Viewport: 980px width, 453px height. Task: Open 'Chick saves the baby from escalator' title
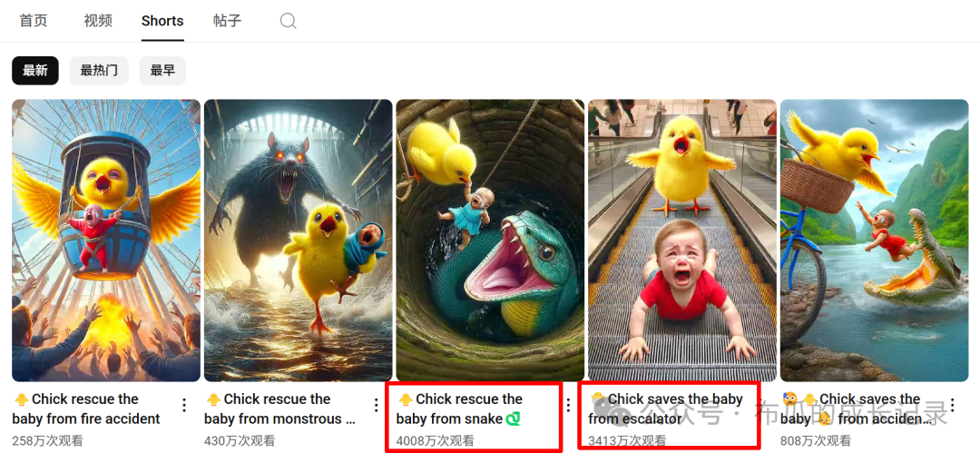pyautogui.click(x=665, y=409)
